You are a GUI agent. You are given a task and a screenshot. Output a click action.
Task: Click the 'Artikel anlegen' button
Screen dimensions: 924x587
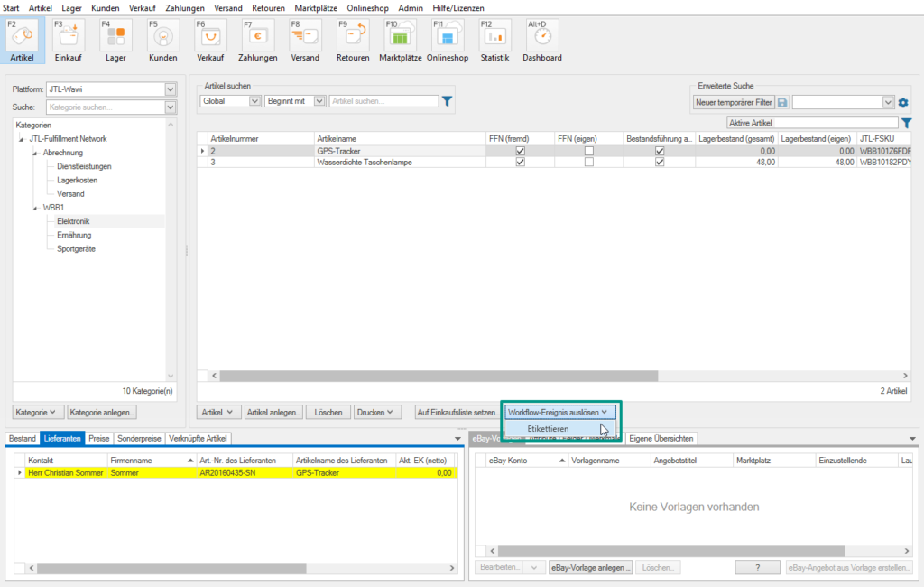pos(273,411)
